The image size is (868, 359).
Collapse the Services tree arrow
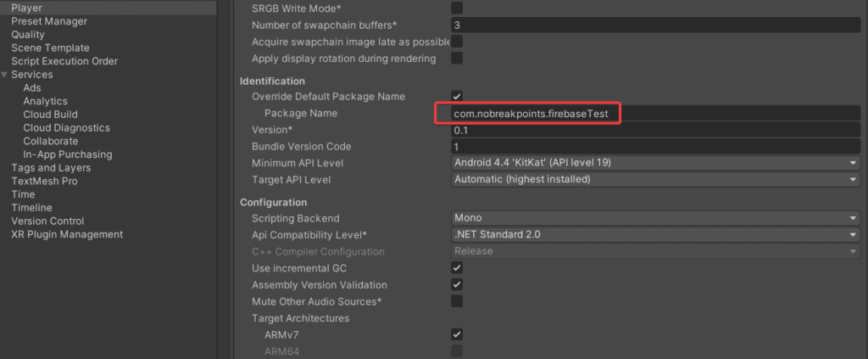tap(4, 75)
